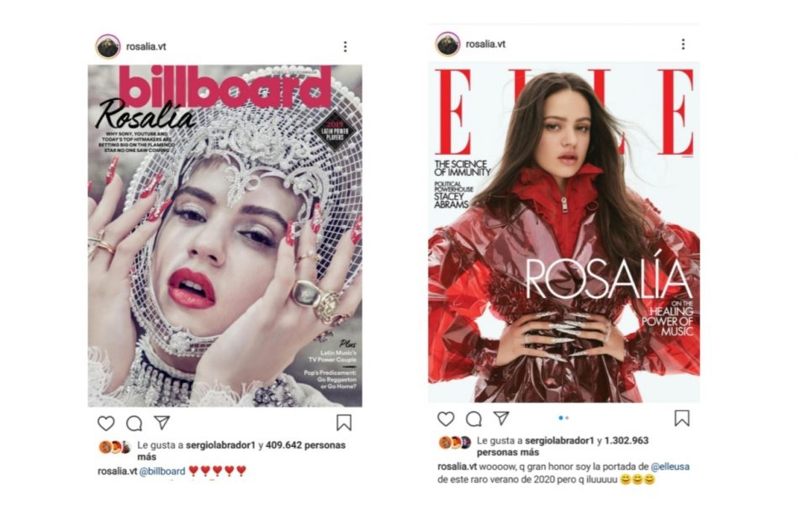Screen dimensions: 799x532
Task: Open the @elleusa mention in caption
Action: point(670,466)
